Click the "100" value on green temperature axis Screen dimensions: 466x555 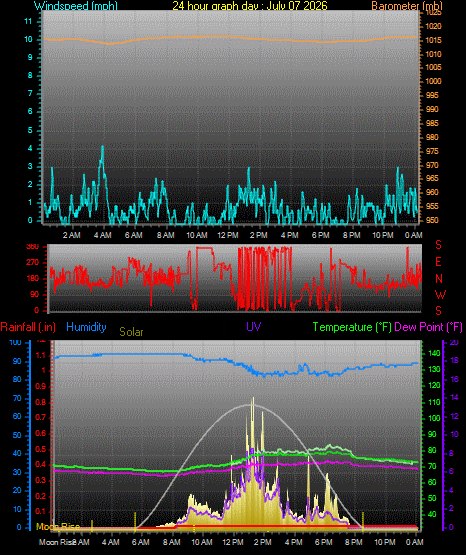point(434,418)
